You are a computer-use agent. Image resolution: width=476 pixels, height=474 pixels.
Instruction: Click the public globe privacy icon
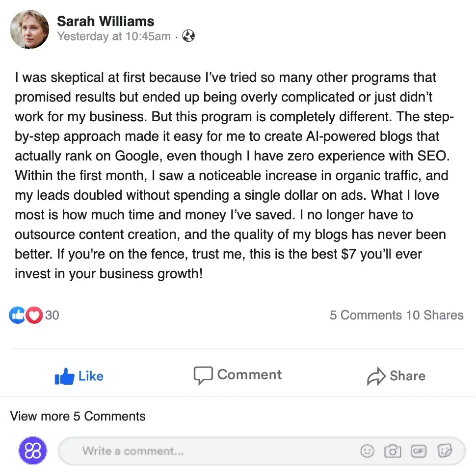pos(188,36)
